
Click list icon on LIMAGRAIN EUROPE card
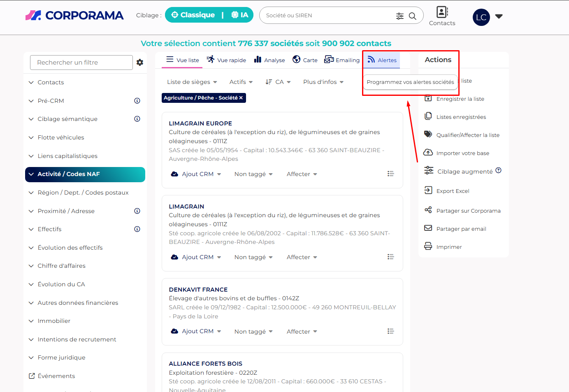point(390,174)
